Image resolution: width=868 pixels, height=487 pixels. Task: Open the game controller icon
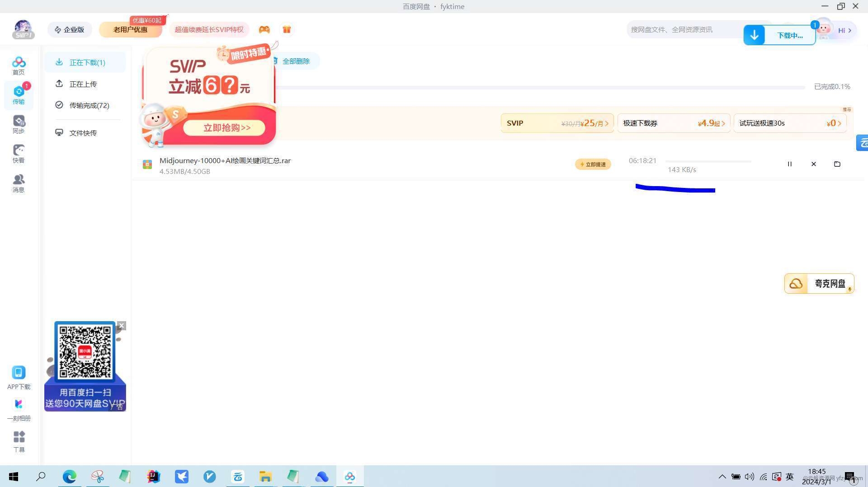click(x=264, y=29)
